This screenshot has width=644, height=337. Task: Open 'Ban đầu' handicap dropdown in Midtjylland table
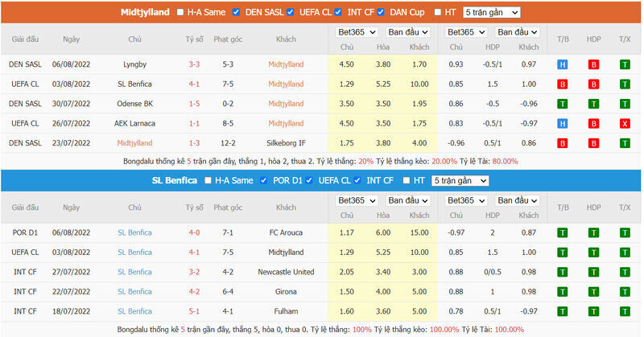coord(517,32)
